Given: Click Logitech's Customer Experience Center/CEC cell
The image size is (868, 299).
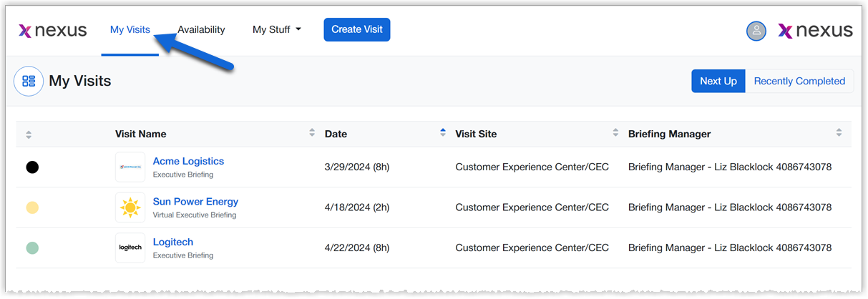Looking at the screenshot, I should (532, 248).
